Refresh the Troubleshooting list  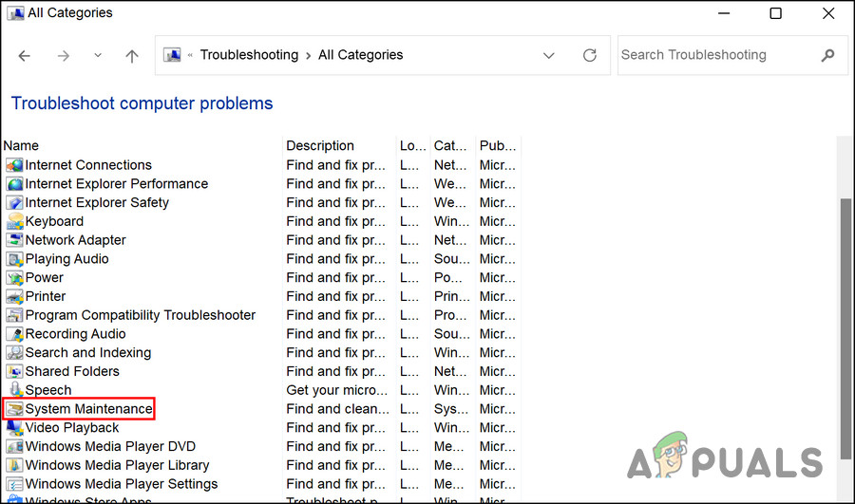click(590, 56)
